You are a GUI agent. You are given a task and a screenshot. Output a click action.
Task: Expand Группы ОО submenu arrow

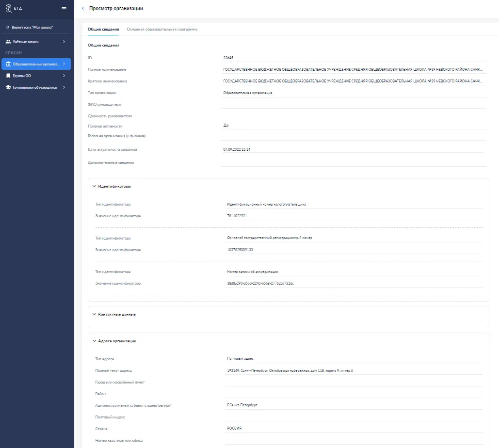(x=64, y=76)
